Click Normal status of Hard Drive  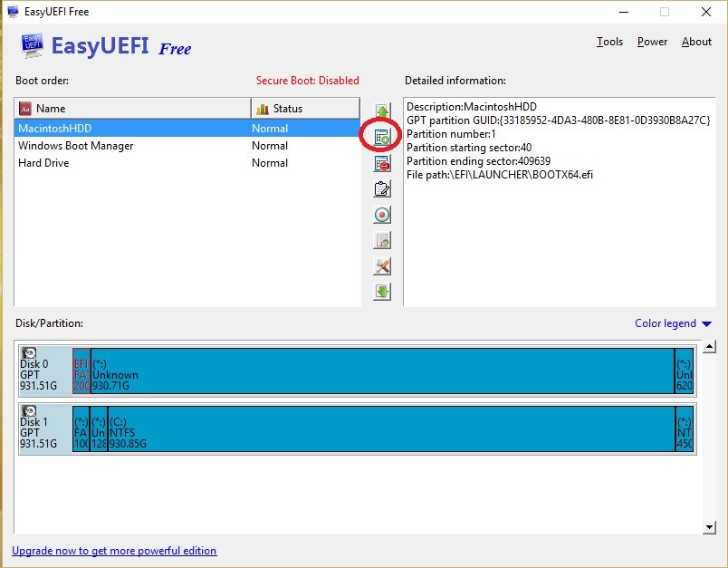(270, 163)
